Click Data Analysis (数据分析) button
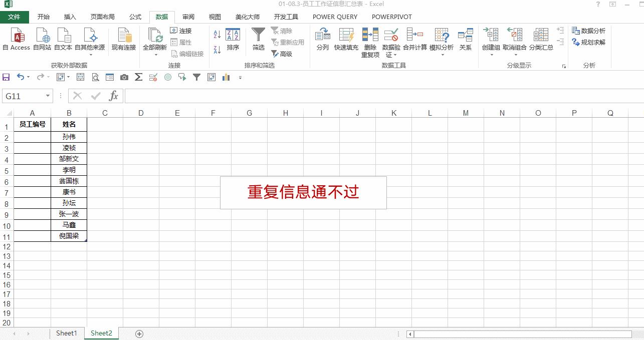This screenshot has width=644, height=340. point(589,31)
